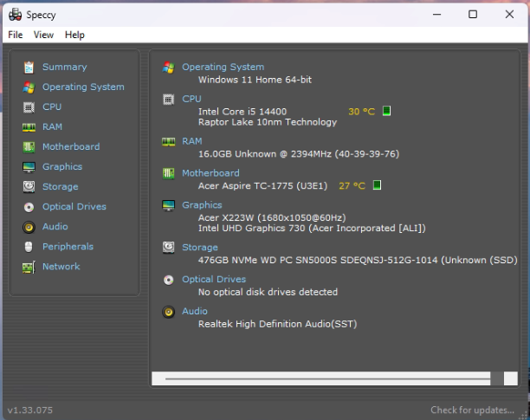Open the View menu

pos(43,35)
